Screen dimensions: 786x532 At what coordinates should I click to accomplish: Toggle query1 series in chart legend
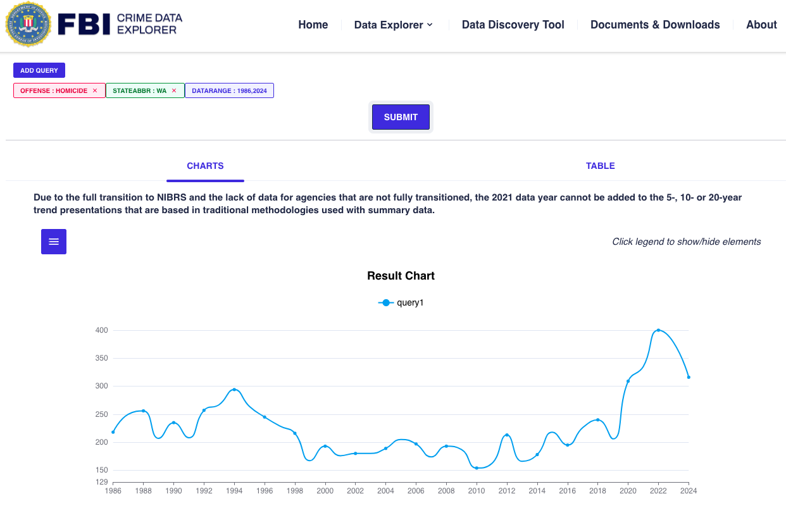401,303
